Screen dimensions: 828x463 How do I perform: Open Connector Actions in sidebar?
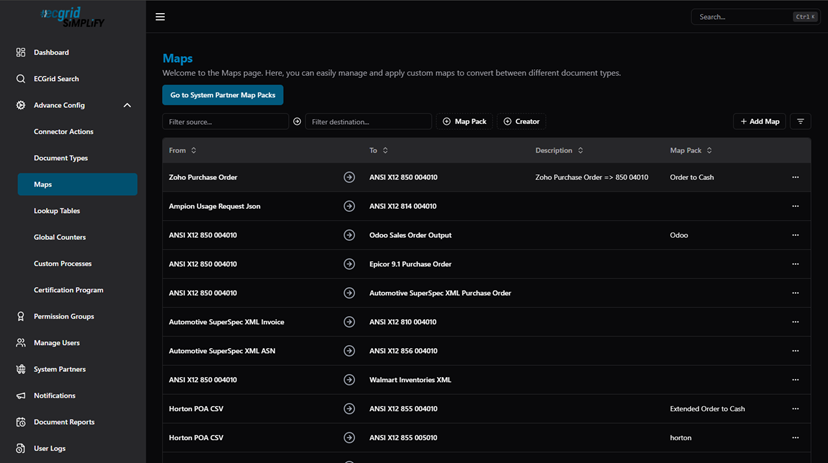pos(63,131)
